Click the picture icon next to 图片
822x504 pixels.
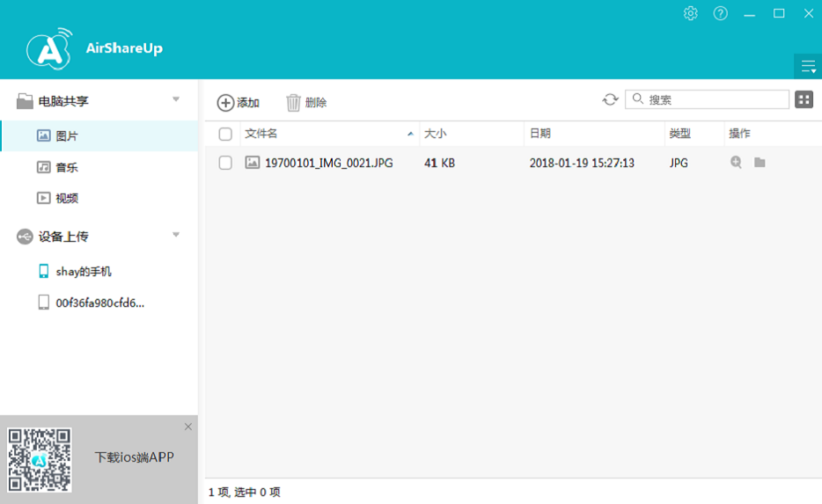pyautogui.click(x=43, y=135)
